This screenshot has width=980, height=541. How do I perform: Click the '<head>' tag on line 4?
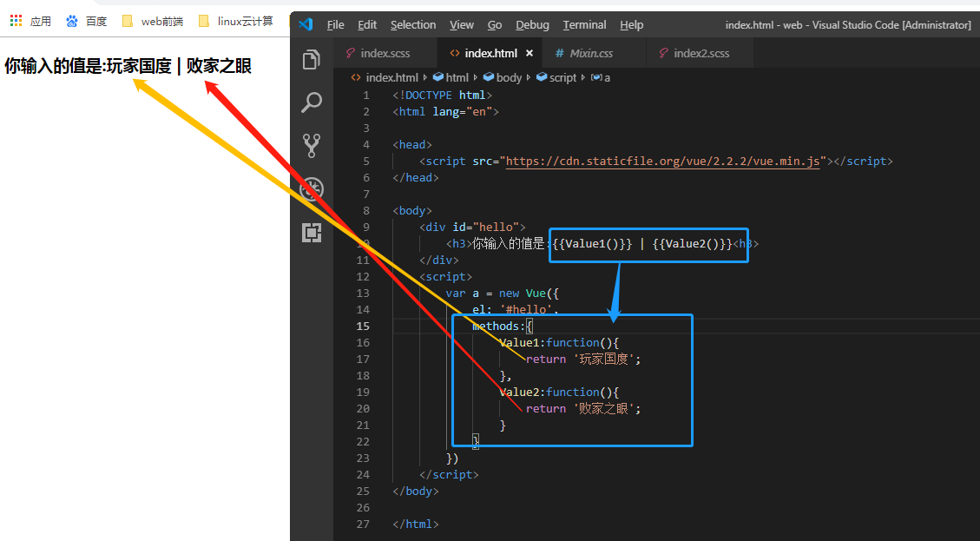pos(412,144)
